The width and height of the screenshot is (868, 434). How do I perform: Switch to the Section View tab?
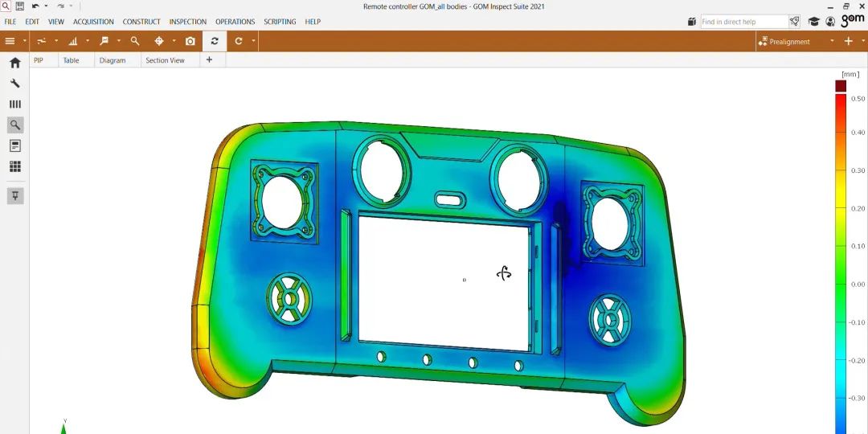click(x=165, y=60)
